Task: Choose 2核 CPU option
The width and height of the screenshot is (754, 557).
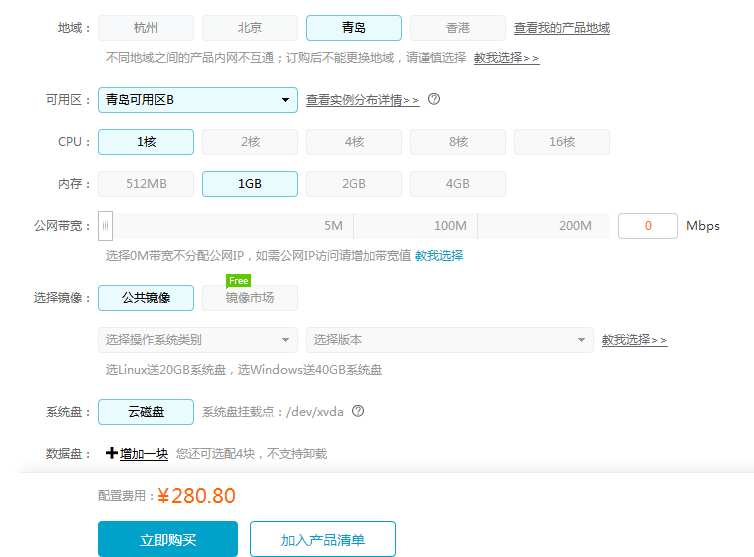Action: [250, 142]
